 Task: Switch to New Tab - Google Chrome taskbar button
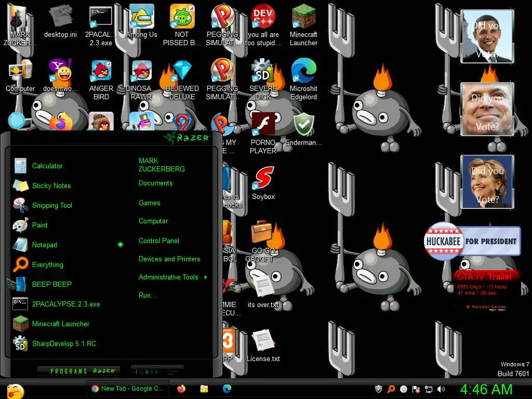pyautogui.click(x=128, y=389)
